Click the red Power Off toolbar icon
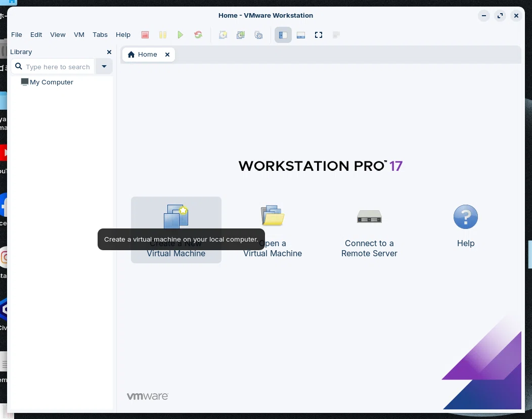This screenshot has height=419, width=532. (x=145, y=35)
